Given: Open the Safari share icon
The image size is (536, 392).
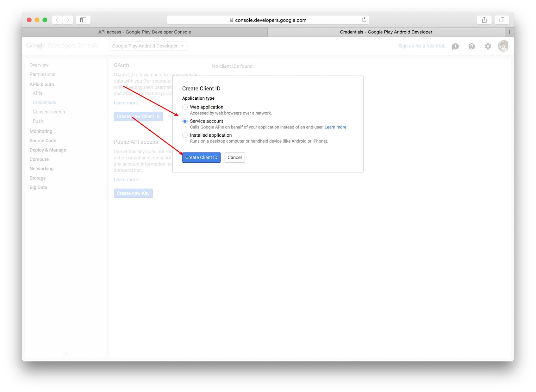Looking at the screenshot, I should (484, 20).
